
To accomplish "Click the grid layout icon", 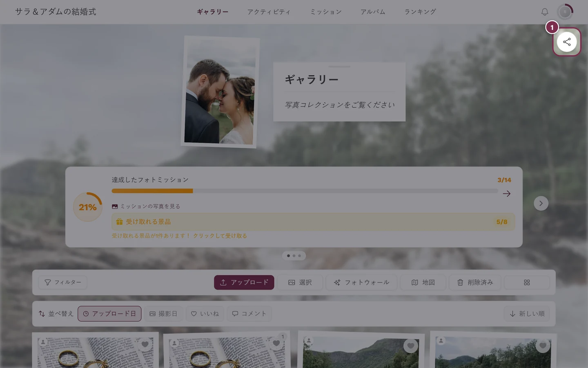I will click(x=527, y=283).
